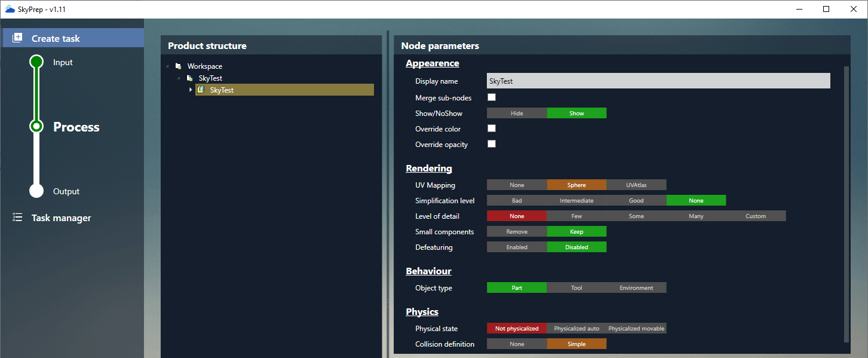This screenshot has height=358, width=868.
Task: Set Simplification level to Good
Action: click(636, 200)
